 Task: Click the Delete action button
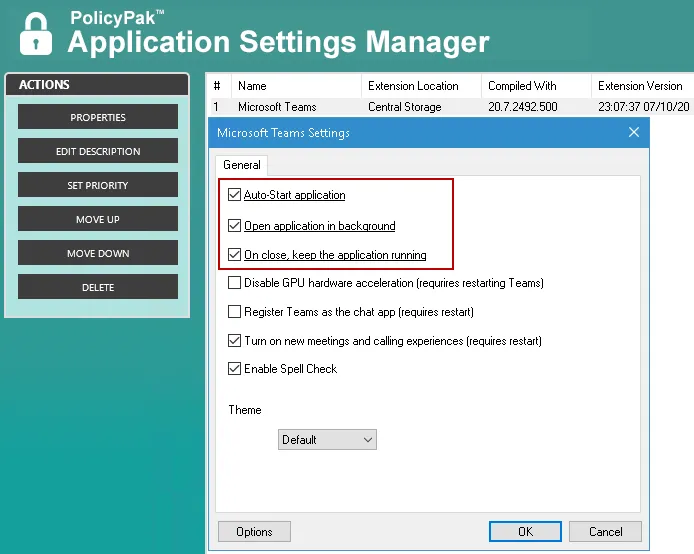[x=98, y=288]
